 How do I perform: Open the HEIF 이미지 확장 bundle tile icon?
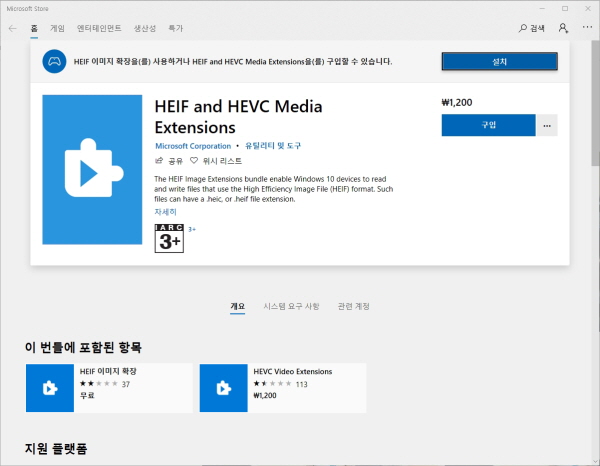50,388
